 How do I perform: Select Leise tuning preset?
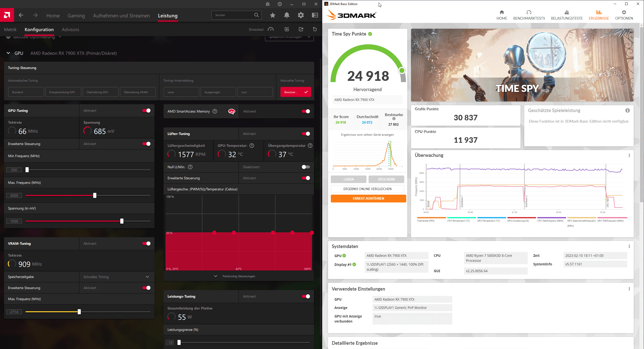[181, 92]
